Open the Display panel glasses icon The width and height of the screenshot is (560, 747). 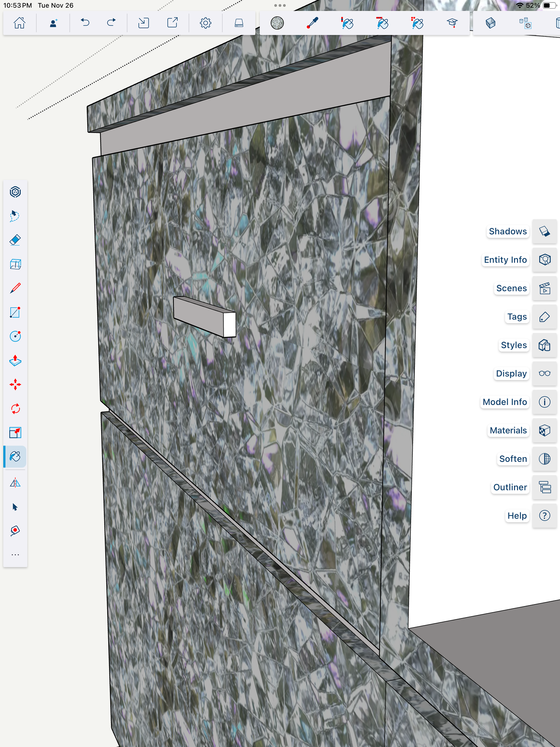[x=544, y=373]
